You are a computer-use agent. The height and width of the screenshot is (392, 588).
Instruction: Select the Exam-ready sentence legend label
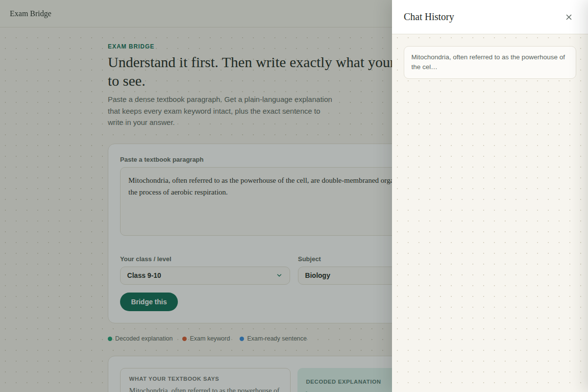[277, 339]
